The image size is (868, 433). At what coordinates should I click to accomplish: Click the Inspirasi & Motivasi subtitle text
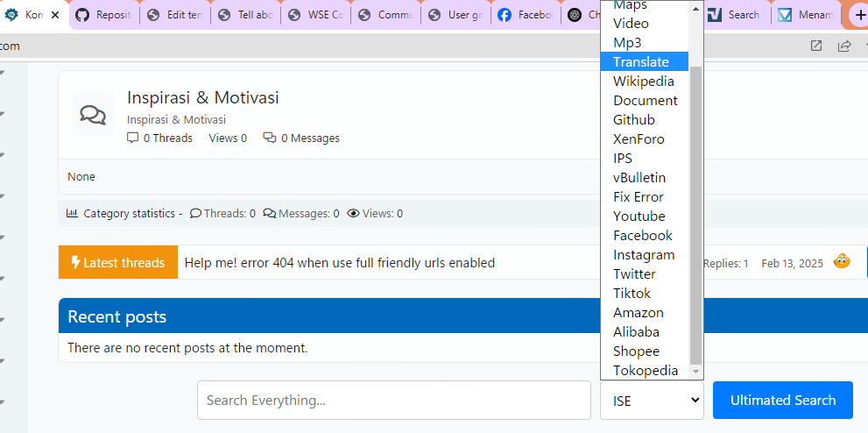[x=177, y=119]
